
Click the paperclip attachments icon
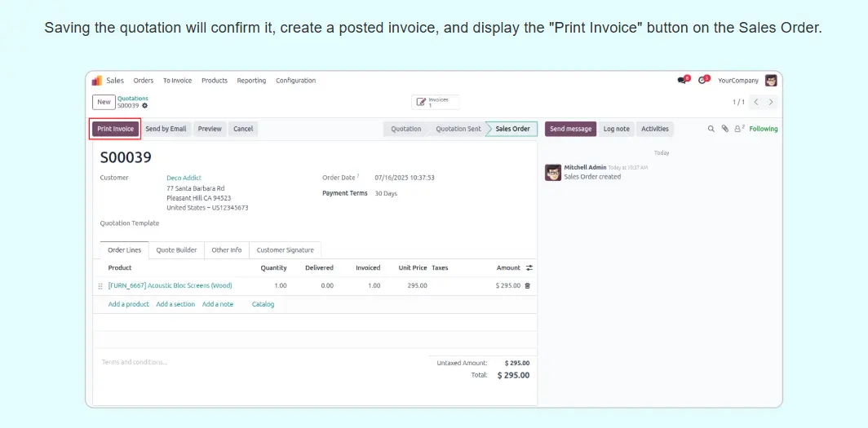tap(724, 129)
